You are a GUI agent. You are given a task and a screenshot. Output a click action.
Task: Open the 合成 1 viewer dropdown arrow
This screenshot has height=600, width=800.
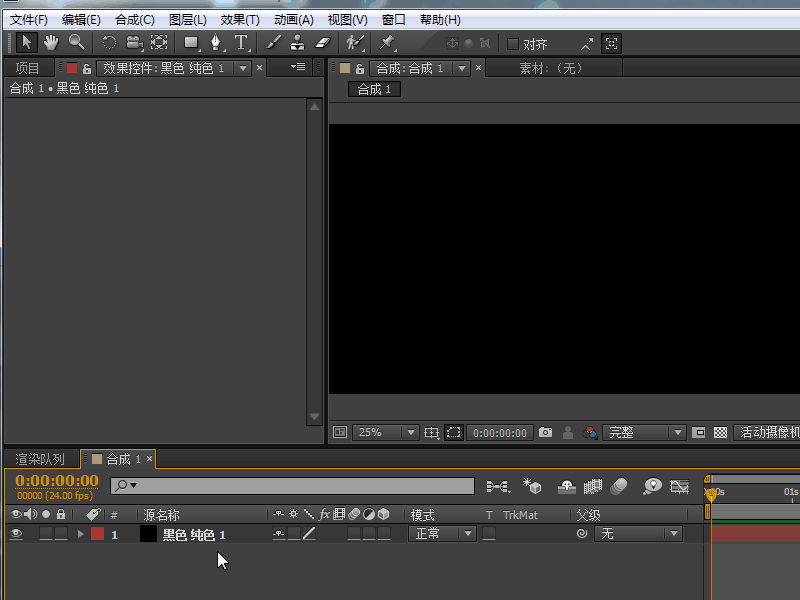pos(462,68)
